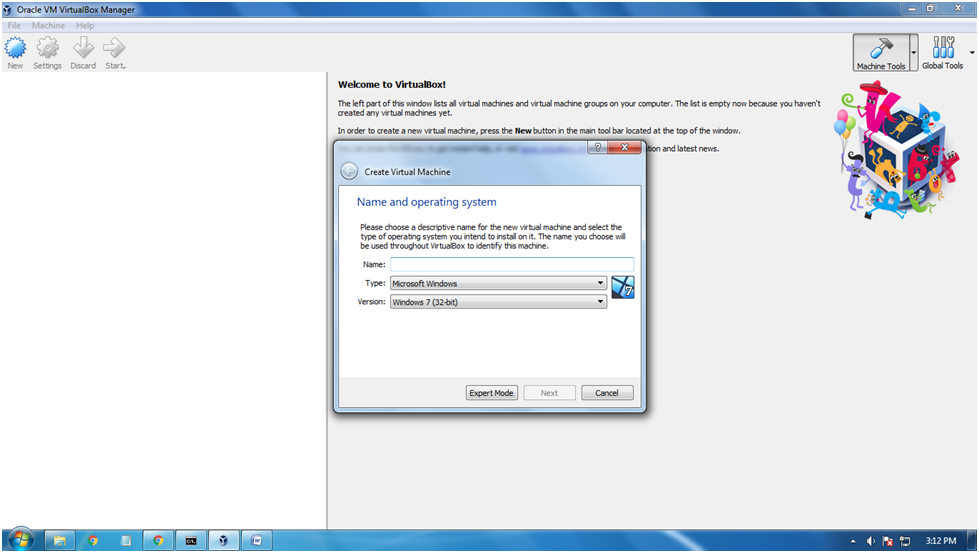Open the Command Prompt taskbar icon
The width and height of the screenshot is (979, 553).
pyautogui.click(x=191, y=541)
